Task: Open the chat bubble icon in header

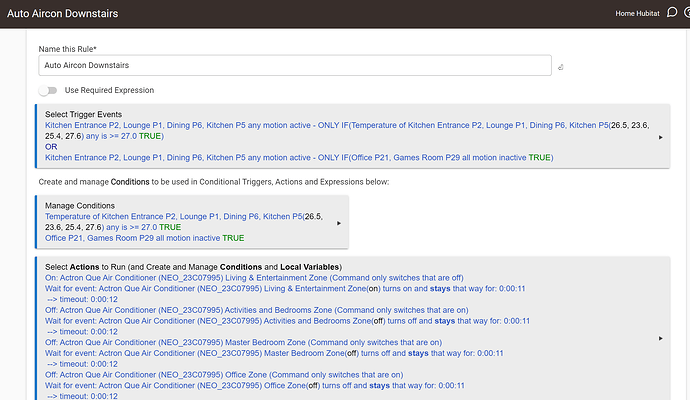Action: [672, 13]
